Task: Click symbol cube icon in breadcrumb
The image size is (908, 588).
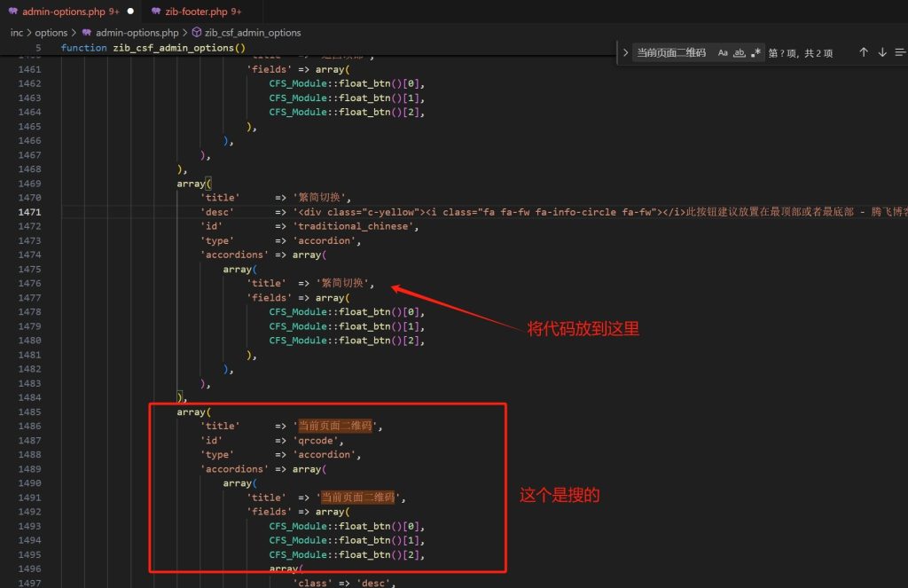Action: click(x=197, y=33)
